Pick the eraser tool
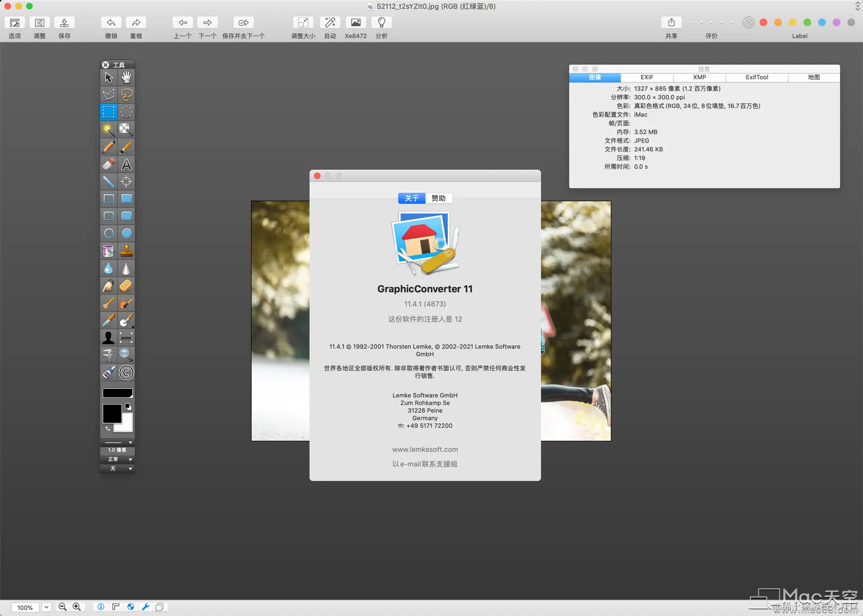 pyautogui.click(x=108, y=164)
